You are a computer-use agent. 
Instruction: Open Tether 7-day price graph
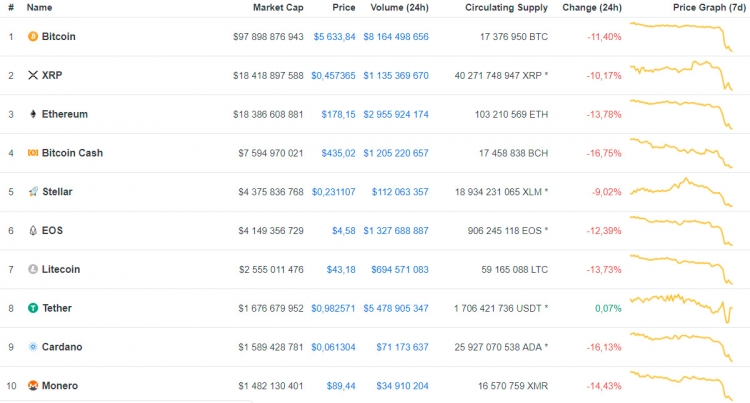coord(681,308)
